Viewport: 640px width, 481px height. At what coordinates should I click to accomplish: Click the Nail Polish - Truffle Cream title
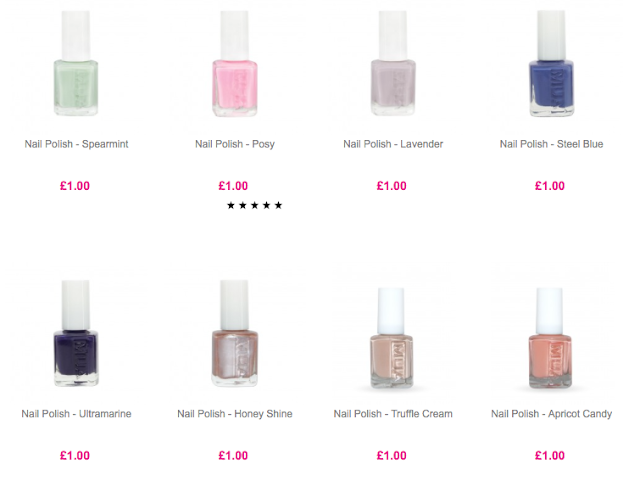coord(393,414)
